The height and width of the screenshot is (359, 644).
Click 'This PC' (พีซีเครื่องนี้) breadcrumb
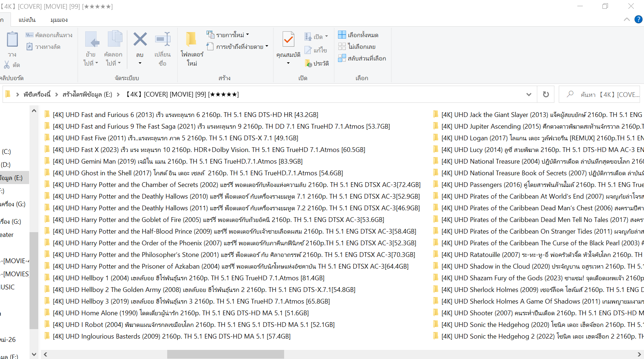[37, 94]
